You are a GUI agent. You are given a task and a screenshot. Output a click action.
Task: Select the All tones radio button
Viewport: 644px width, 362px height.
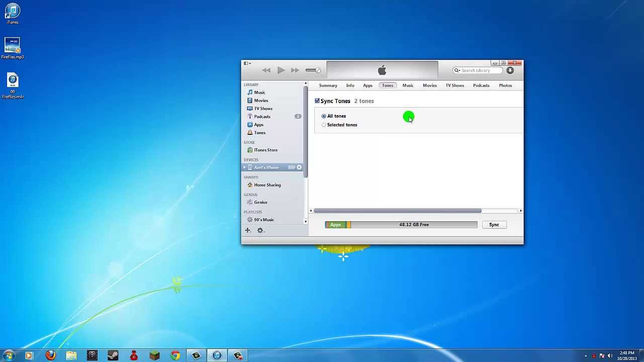tap(324, 116)
